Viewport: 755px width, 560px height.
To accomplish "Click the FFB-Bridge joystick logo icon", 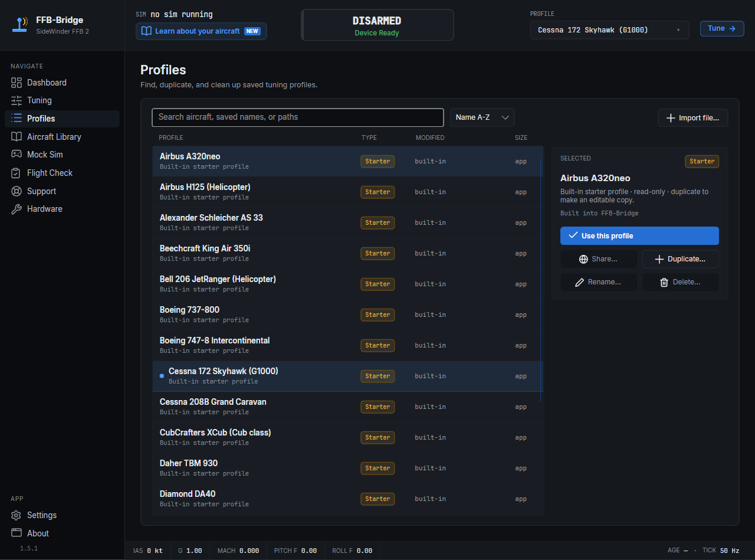I will pos(21,25).
